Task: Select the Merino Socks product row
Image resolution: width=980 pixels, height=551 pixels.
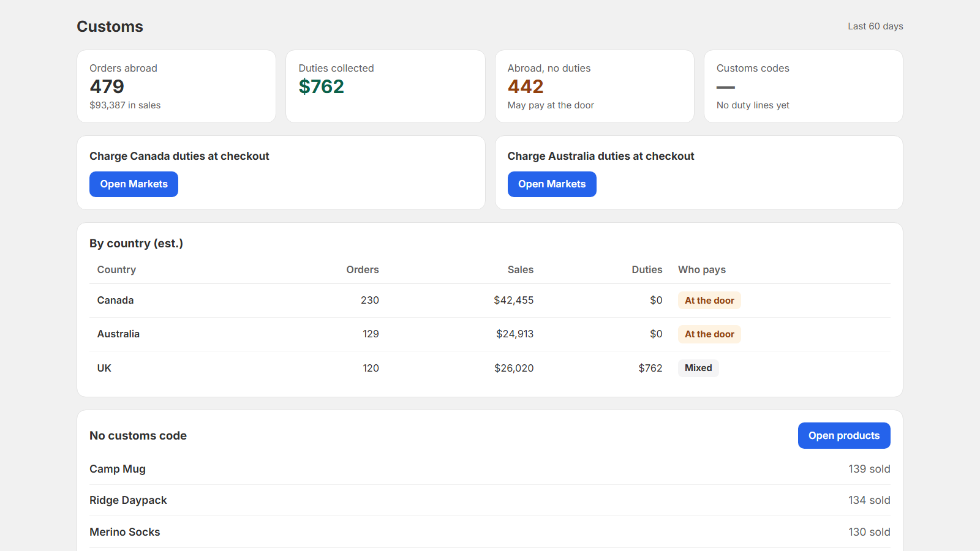Action: (x=490, y=532)
